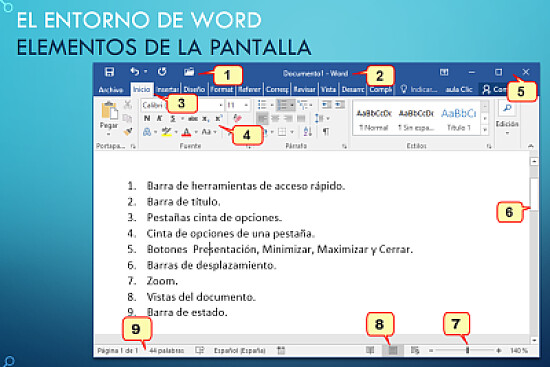The width and height of the screenshot is (550, 367).
Task: Click the Numbering list icon
Action: 282,105
